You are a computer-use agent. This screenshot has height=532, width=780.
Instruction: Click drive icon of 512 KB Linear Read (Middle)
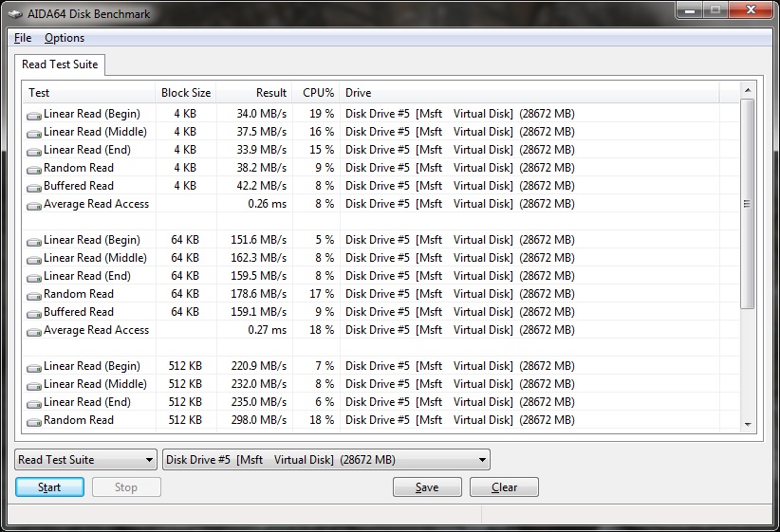[34, 386]
